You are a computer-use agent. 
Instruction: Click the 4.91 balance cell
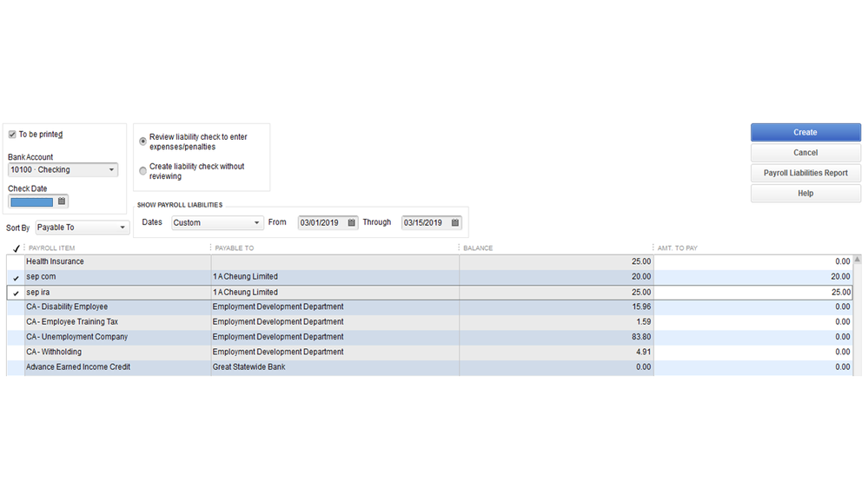tap(556, 352)
